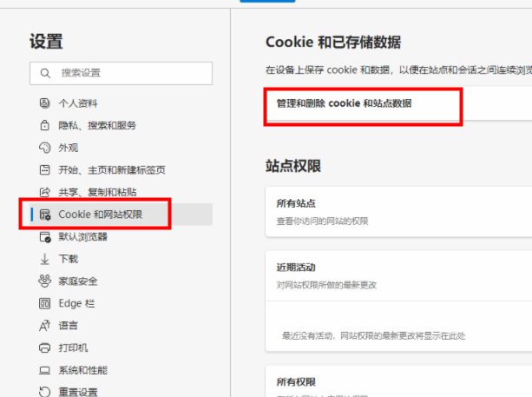Viewport: 532px width, 397px height.
Task: Open 默认浏览器 settings
Action: [x=82, y=236]
